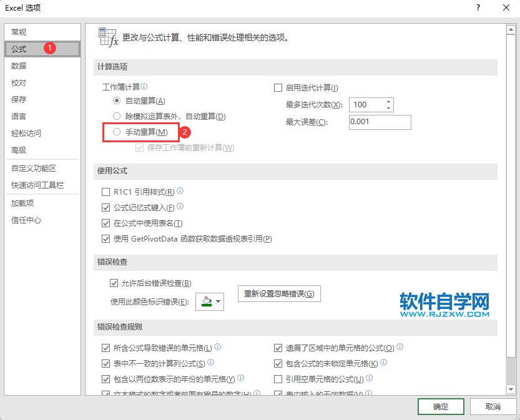Open the 保存 options category
Viewport: 520px width, 420px height.
(x=42, y=99)
